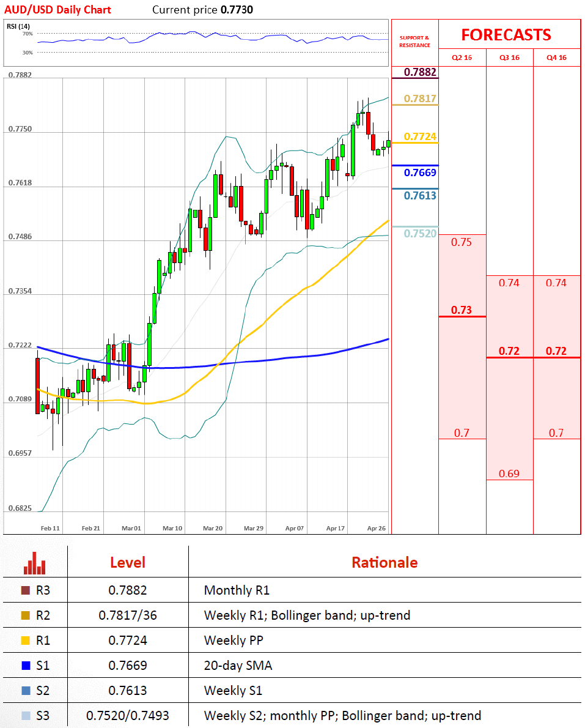The width and height of the screenshot is (585, 728).
Task: Click the table cell 0.7520/0.7493
Action: click(x=128, y=716)
